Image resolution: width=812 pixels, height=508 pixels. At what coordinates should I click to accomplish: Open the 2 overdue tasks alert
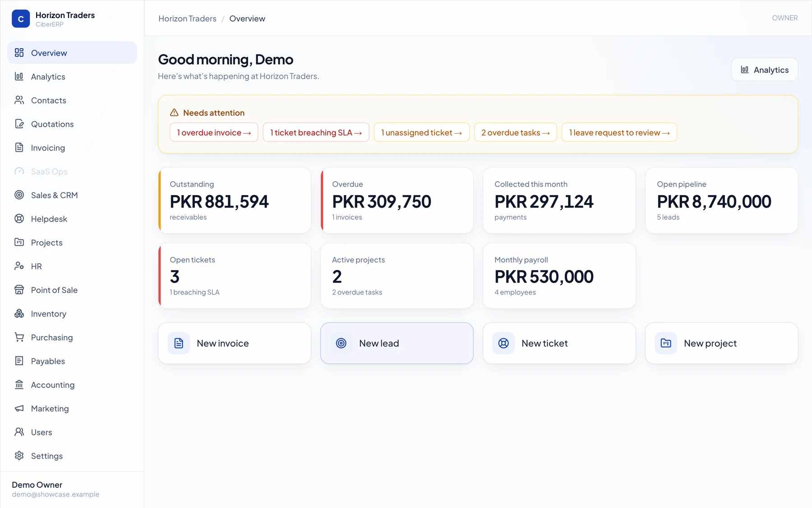[515, 132]
